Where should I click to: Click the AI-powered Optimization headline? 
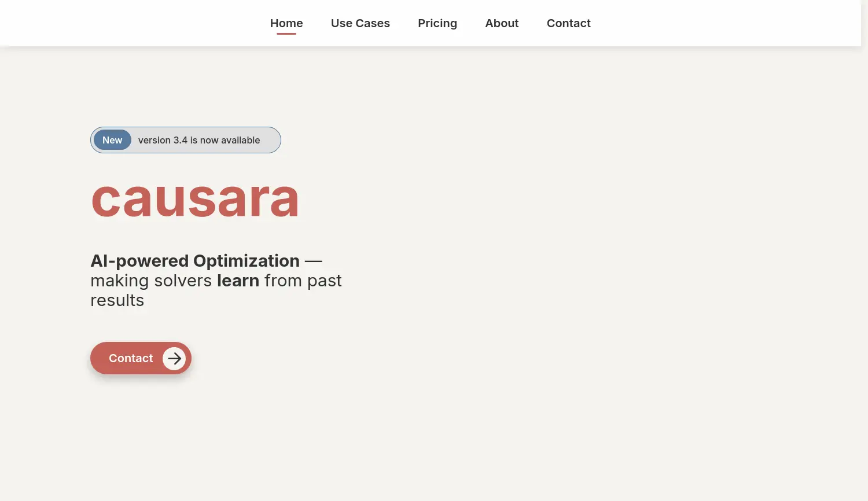[195, 261]
